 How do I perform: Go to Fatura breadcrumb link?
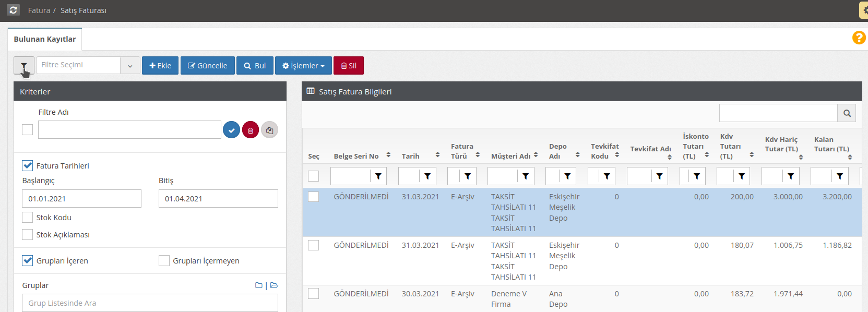click(x=39, y=10)
